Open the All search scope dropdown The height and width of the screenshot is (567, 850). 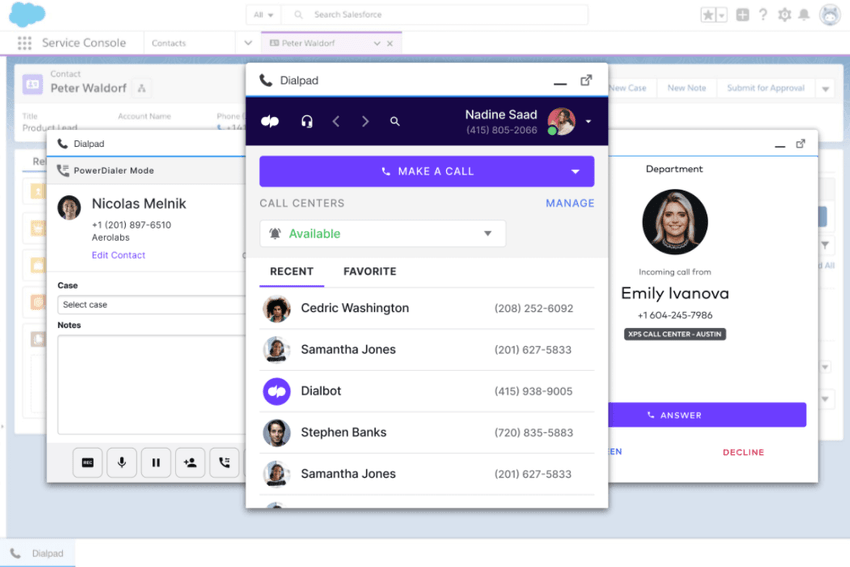(263, 15)
